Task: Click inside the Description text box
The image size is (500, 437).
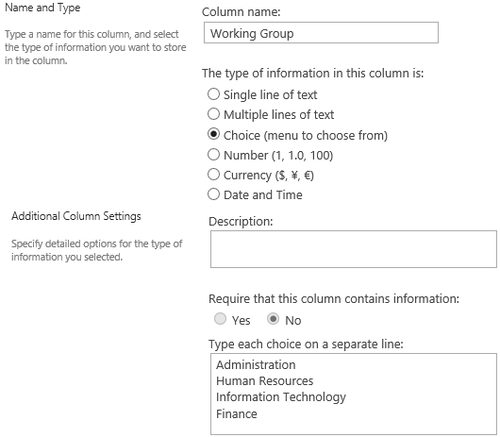Action: click(353, 249)
